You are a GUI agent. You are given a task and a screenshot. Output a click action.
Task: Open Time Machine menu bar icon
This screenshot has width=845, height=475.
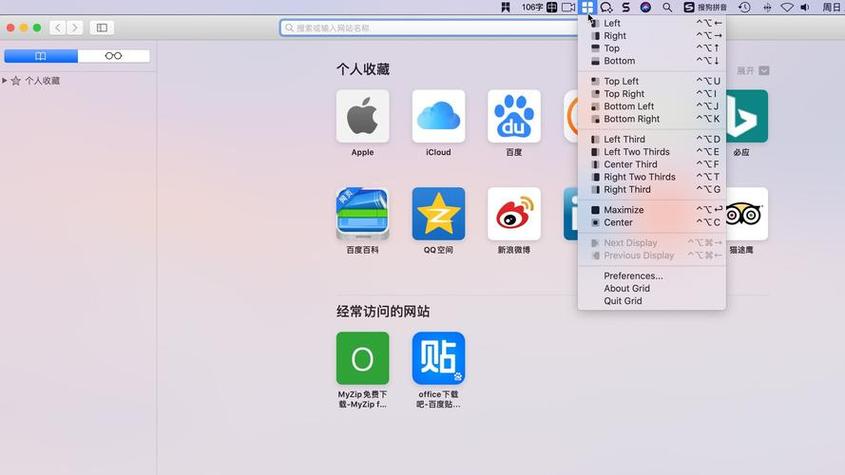(744, 7)
